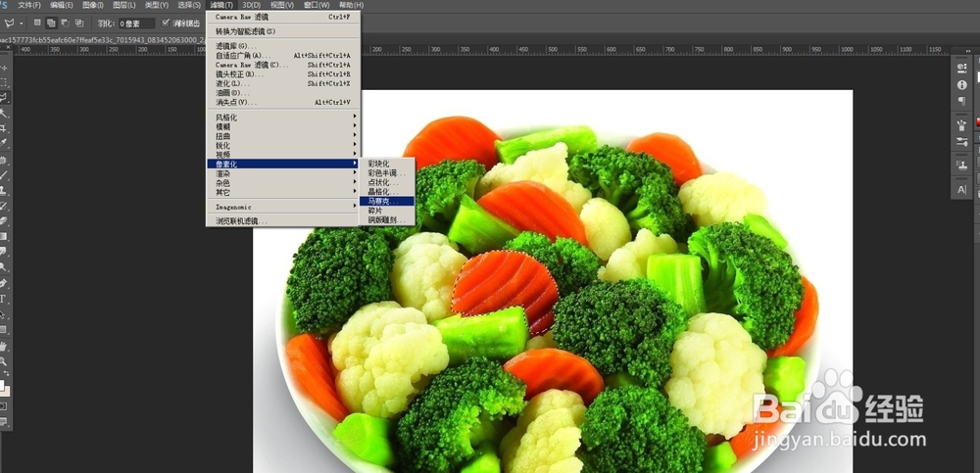This screenshot has width=980, height=473.
Task: Expand the 锐化 submenu
Action: point(284,145)
